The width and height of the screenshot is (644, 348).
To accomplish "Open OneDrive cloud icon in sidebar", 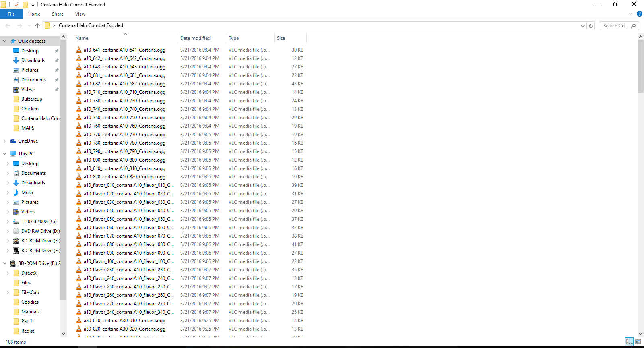I will tap(13, 141).
